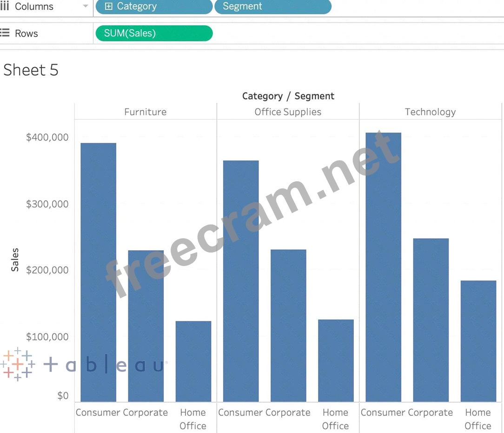Click the Tableau logo watermark
The height and width of the screenshot is (433, 504).
pos(84,365)
